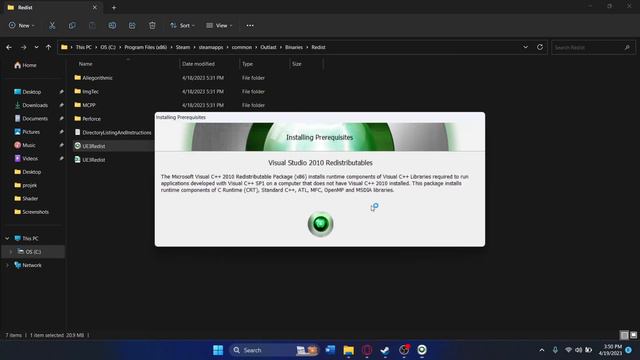Select the ImgTec folder

coord(87,92)
